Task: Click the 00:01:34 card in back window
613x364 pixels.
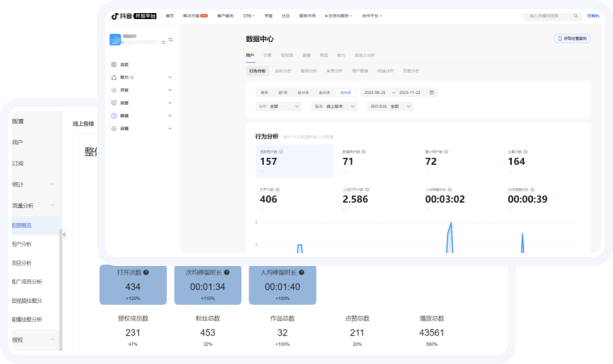Action: tap(208, 285)
